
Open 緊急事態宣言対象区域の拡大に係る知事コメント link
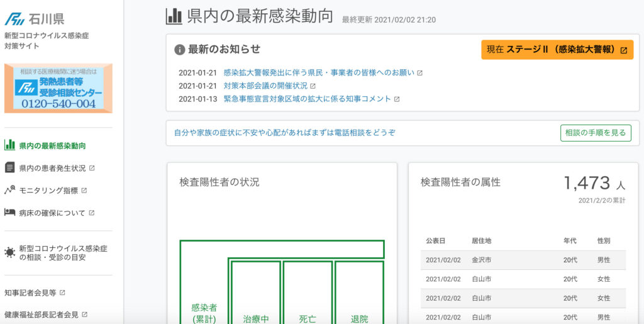[x=307, y=99]
